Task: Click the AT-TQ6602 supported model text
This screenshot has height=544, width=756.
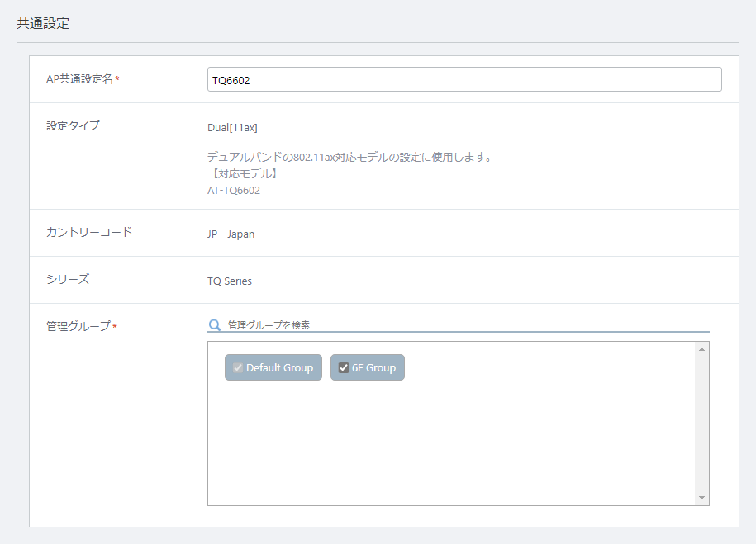Action: (234, 191)
